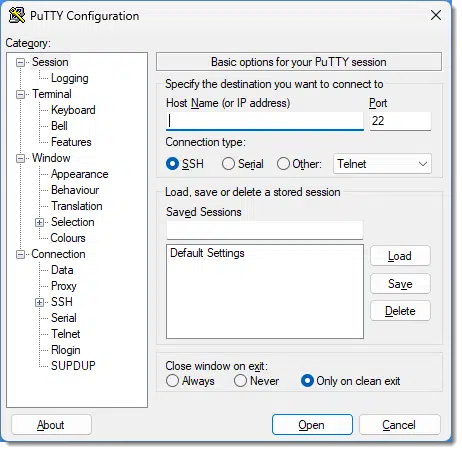The image size is (462, 452).
Task: Click the Cancel button
Action: [399, 425]
